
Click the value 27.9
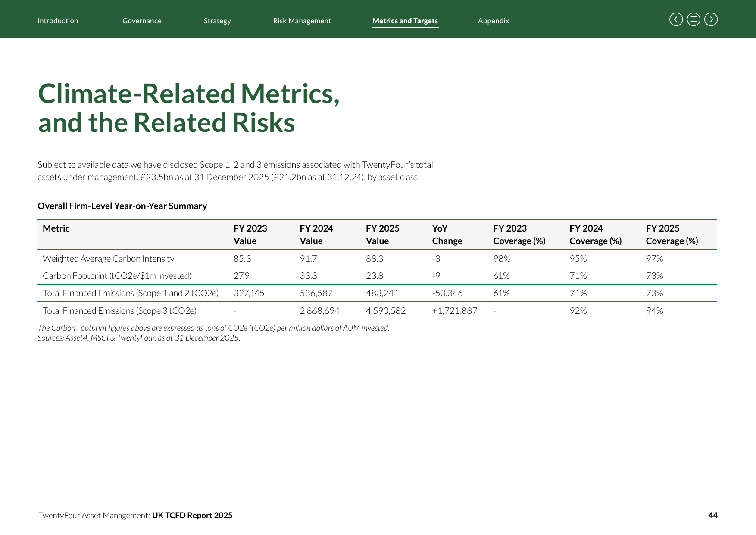241,276
